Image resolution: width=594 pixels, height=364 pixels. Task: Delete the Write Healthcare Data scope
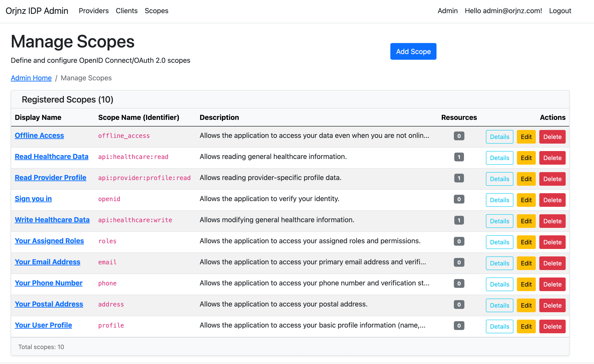552,221
